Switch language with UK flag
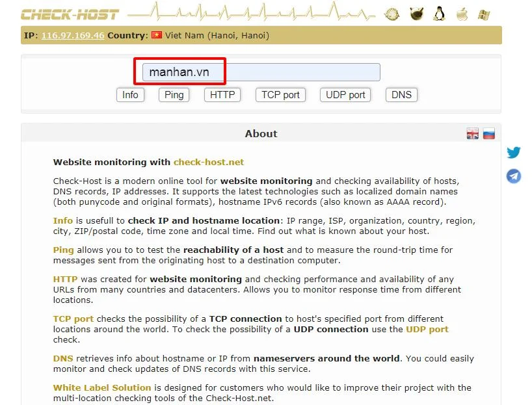532x405 pixels. point(472,133)
